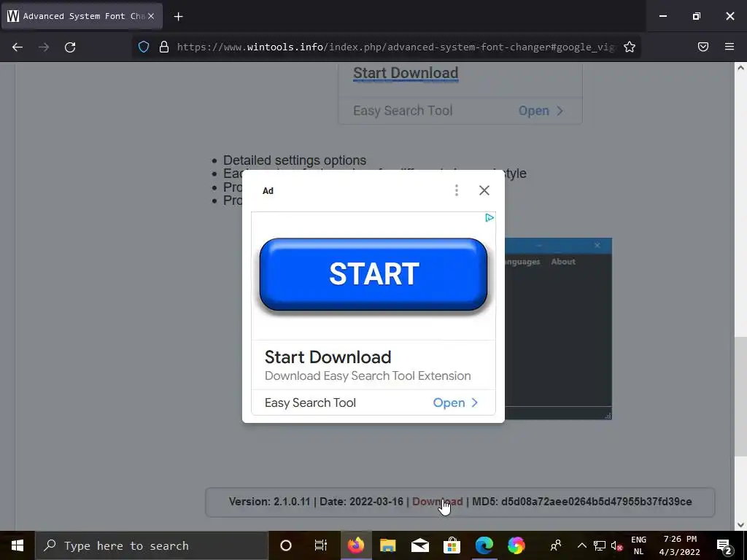747x560 pixels.
Task: Open the tracking protection shield icon
Action: pos(144,47)
